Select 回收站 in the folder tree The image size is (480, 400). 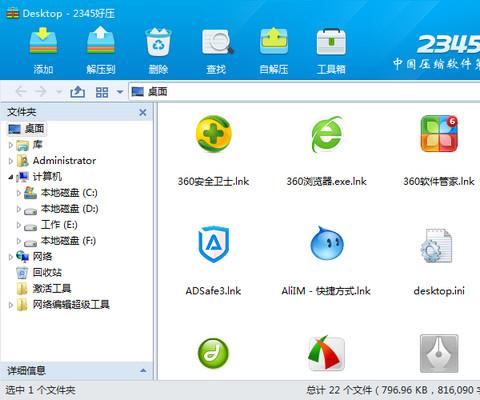47,272
